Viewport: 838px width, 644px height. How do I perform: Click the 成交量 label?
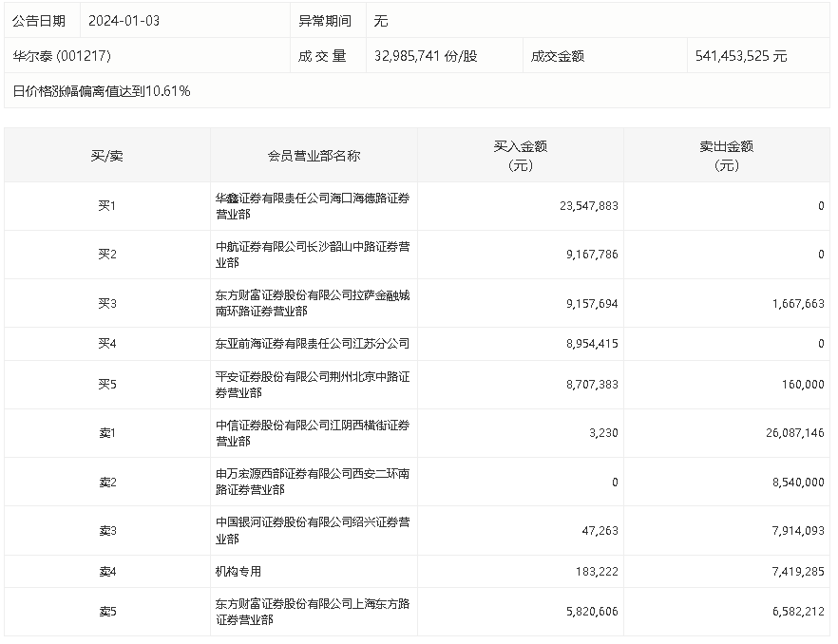(x=322, y=56)
